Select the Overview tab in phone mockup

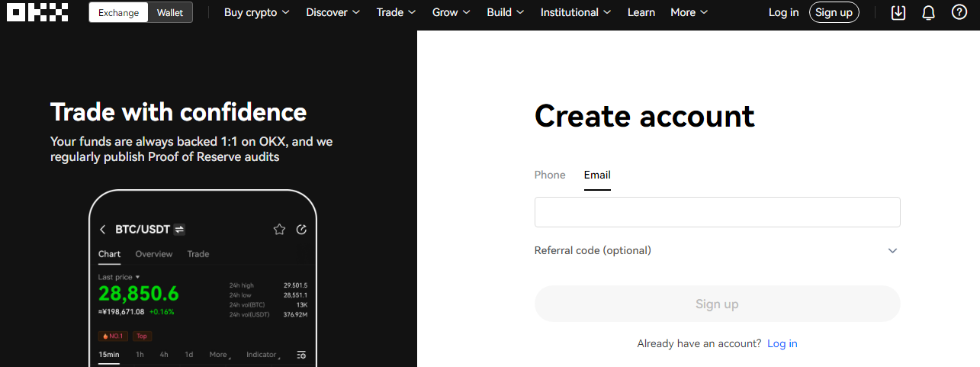click(x=154, y=254)
